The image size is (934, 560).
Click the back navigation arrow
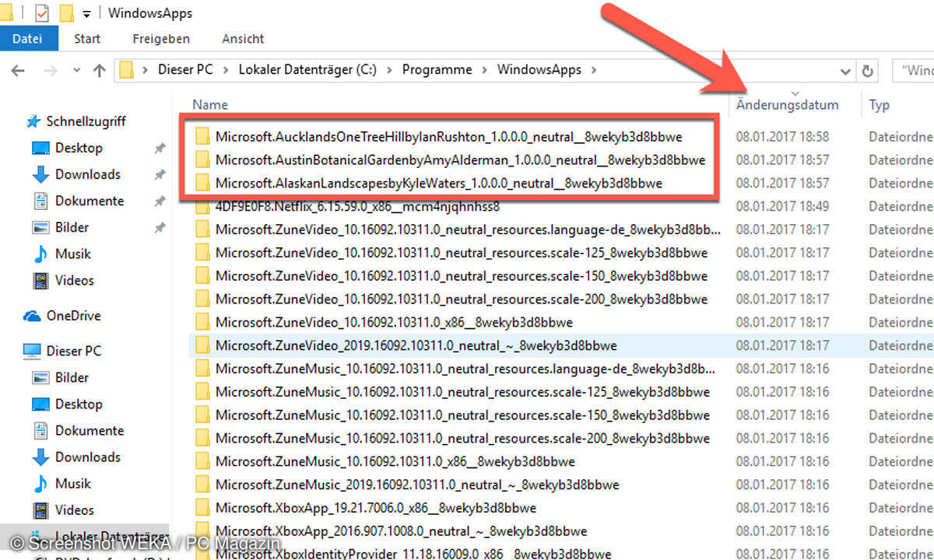[x=18, y=70]
